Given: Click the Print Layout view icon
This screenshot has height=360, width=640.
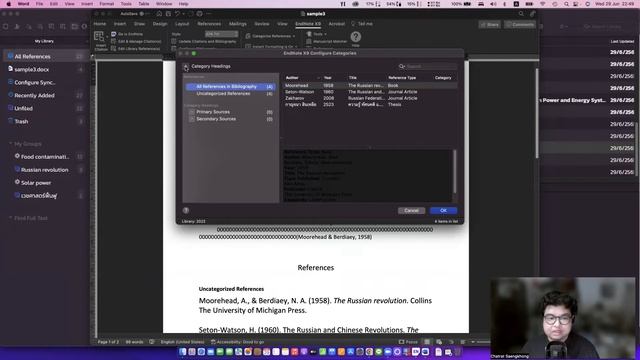Looking at the screenshot, I should (x=427, y=342).
